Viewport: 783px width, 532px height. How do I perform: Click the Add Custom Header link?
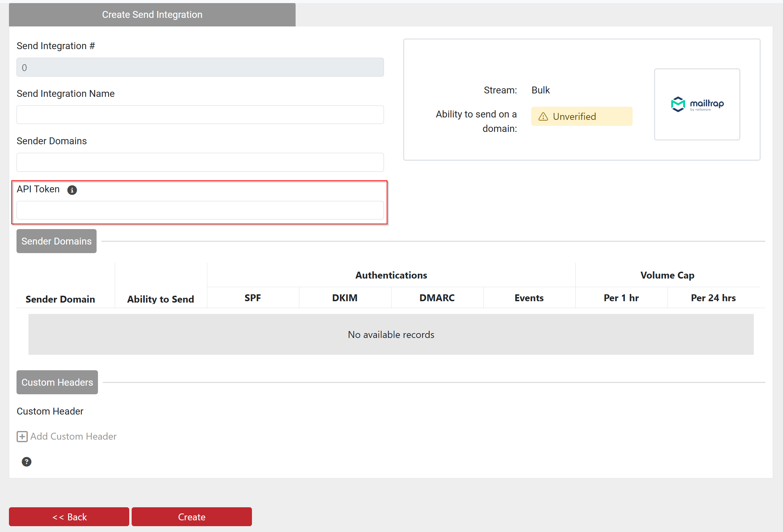(73, 436)
